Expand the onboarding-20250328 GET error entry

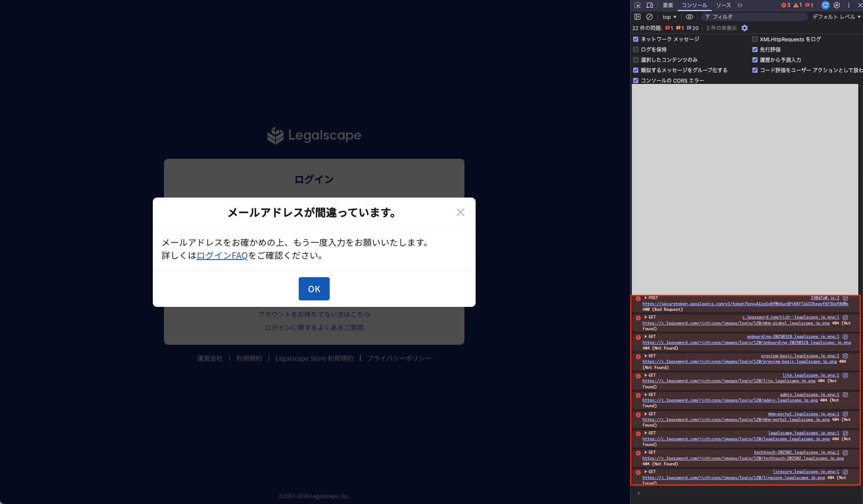coord(646,337)
